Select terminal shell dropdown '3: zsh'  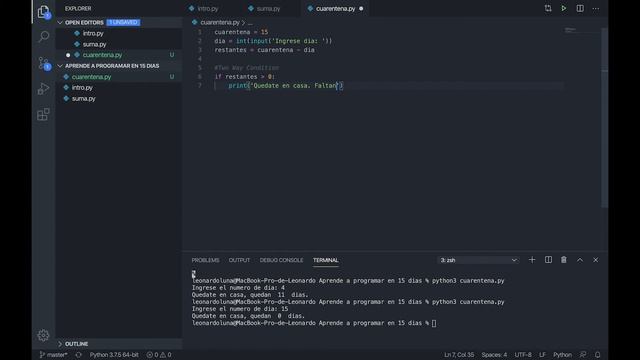click(479, 260)
